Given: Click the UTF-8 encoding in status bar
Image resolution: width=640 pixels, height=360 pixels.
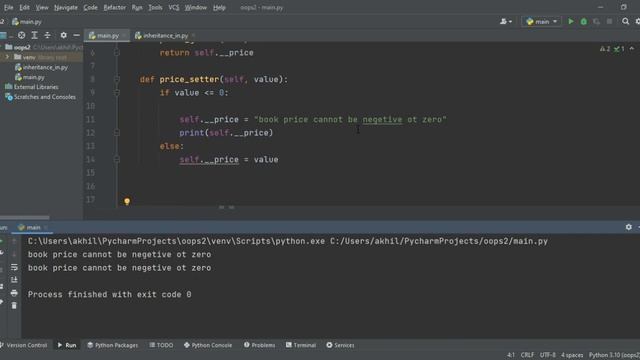Looking at the screenshot, I should pyautogui.click(x=548, y=355).
